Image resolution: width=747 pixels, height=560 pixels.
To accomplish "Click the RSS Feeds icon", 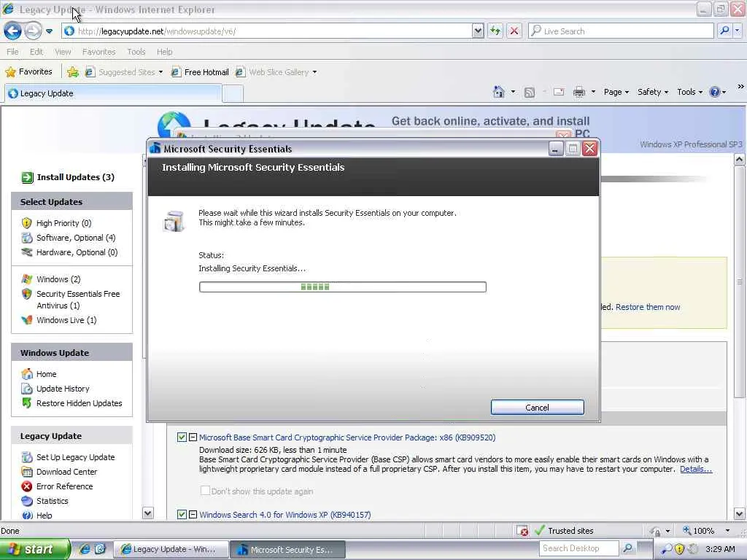I will (530, 93).
